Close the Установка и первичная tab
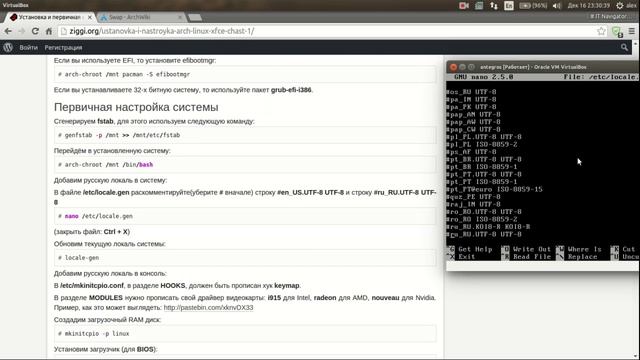 (90, 17)
